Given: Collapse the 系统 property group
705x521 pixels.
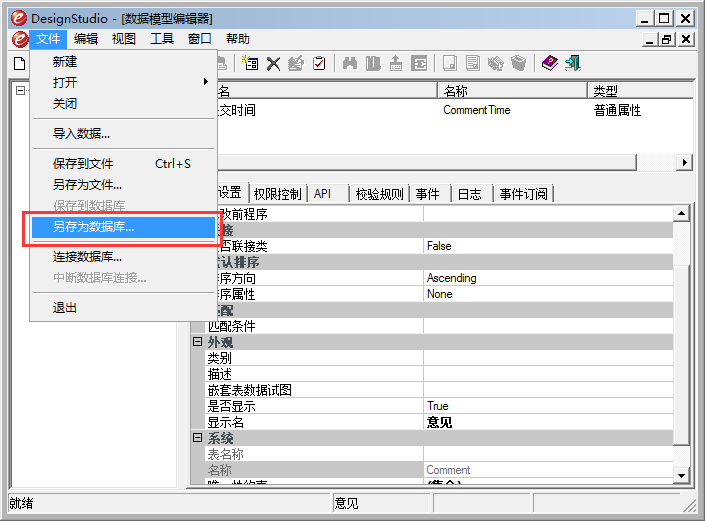Looking at the screenshot, I should (197, 438).
